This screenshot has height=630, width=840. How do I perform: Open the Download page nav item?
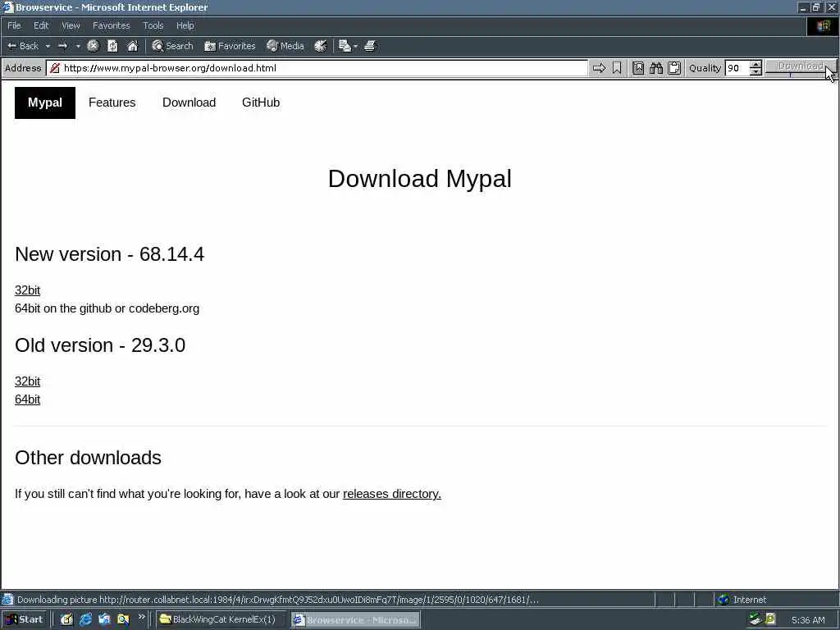coord(189,103)
